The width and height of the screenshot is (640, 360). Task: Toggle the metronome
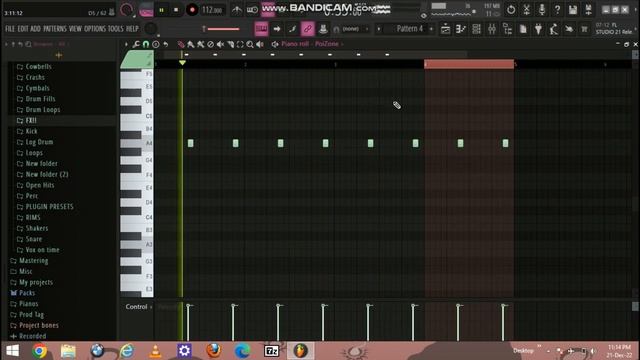pyautogui.click(x=237, y=10)
